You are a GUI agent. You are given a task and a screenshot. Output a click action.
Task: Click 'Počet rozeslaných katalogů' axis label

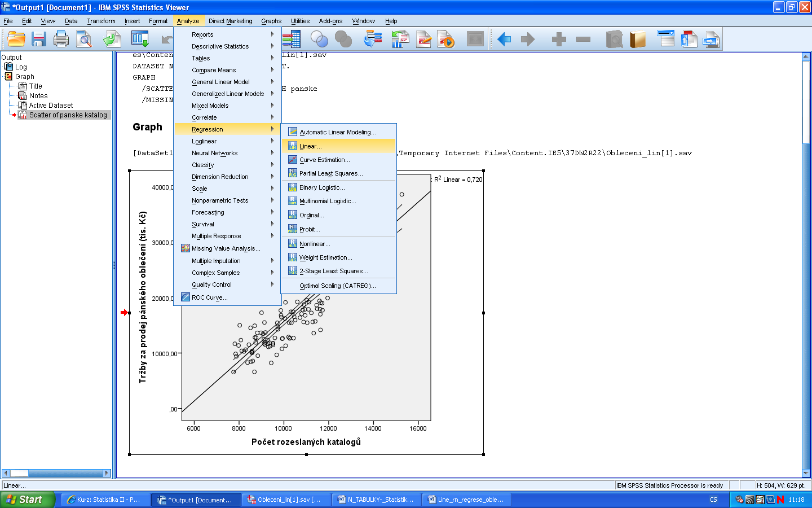point(306,442)
